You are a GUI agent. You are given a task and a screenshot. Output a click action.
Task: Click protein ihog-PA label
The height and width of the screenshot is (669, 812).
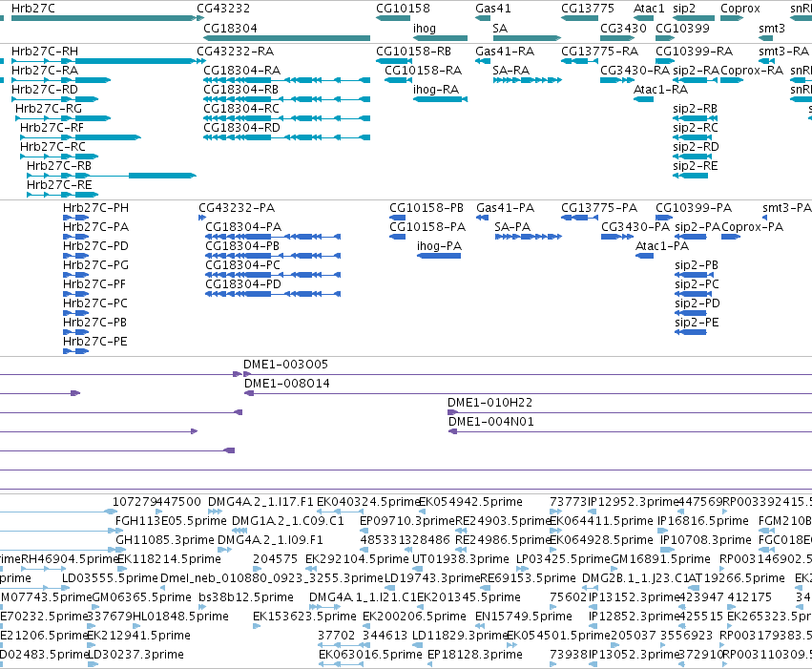pyautogui.click(x=439, y=245)
